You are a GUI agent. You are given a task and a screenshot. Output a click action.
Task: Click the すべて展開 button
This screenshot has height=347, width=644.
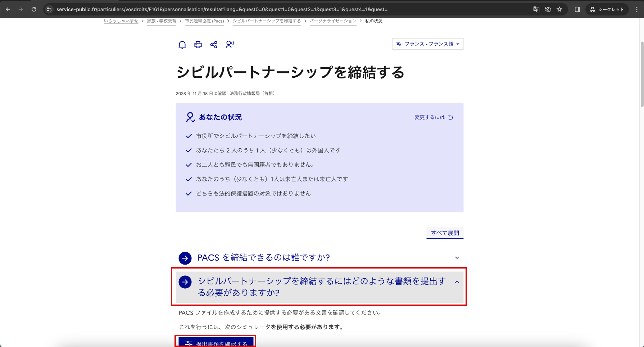coord(445,233)
